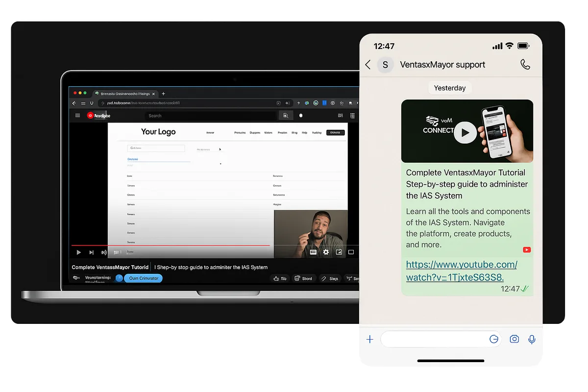Switch to fullscreen using the player icon

pos(350,252)
